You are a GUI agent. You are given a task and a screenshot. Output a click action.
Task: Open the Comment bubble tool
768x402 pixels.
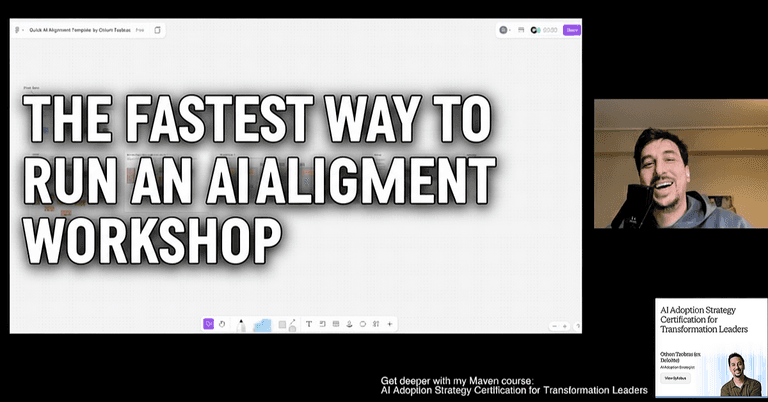pos(363,324)
